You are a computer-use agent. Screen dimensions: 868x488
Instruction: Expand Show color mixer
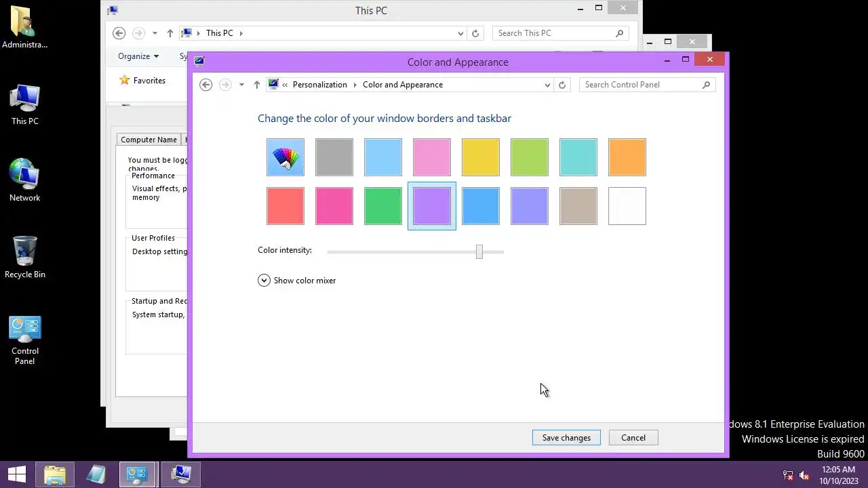297,281
